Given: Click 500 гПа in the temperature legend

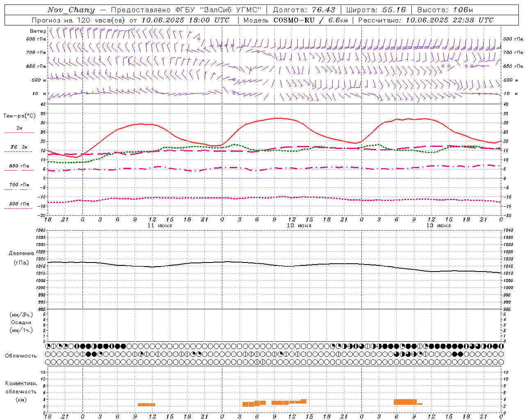Looking at the screenshot, I should pyautogui.click(x=19, y=204).
